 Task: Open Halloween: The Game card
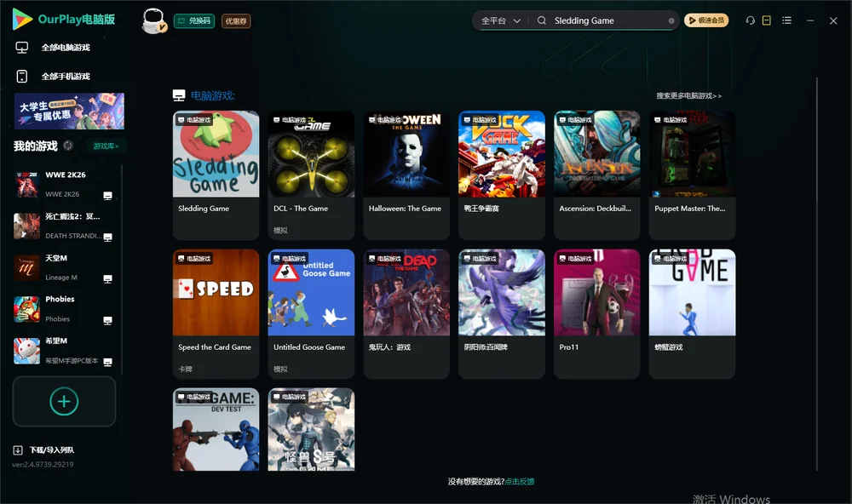(x=406, y=175)
